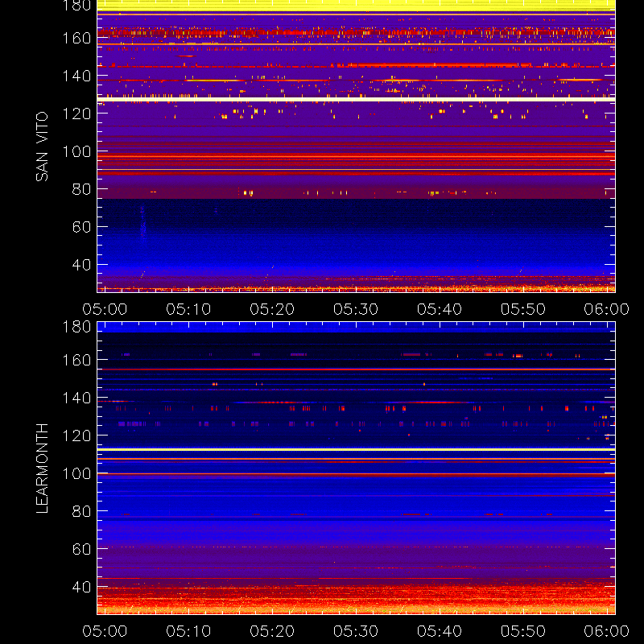Click 05:50 time label below San Vito plot

coord(523,309)
